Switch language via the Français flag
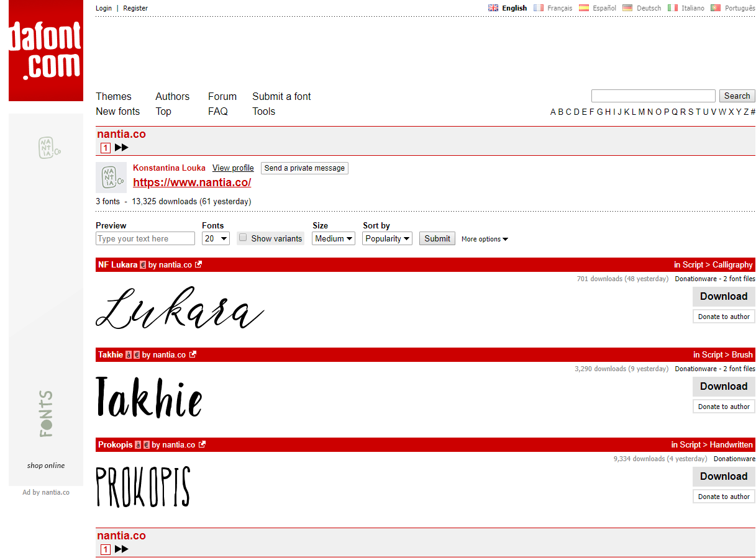Image resolution: width=756 pixels, height=558 pixels. pyautogui.click(x=539, y=8)
